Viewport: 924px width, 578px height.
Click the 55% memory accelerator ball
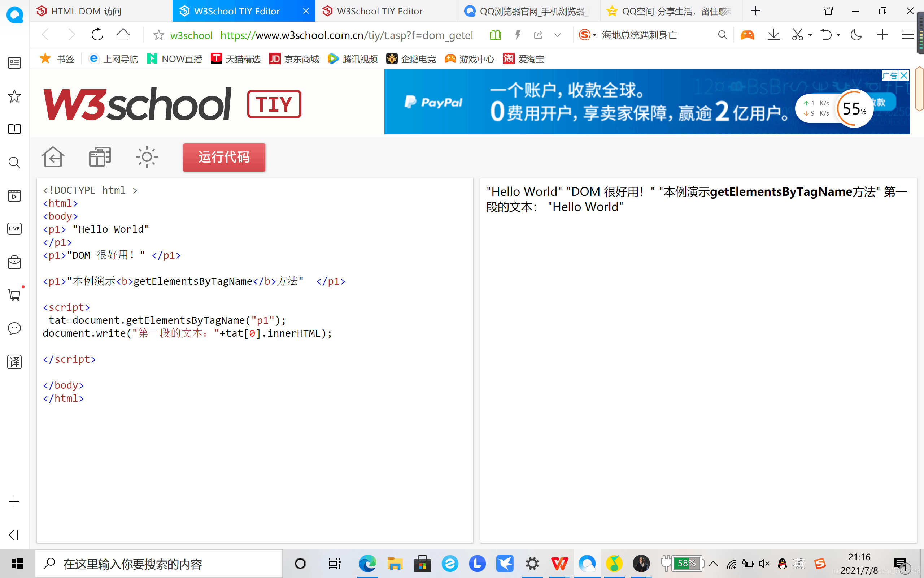[854, 109]
